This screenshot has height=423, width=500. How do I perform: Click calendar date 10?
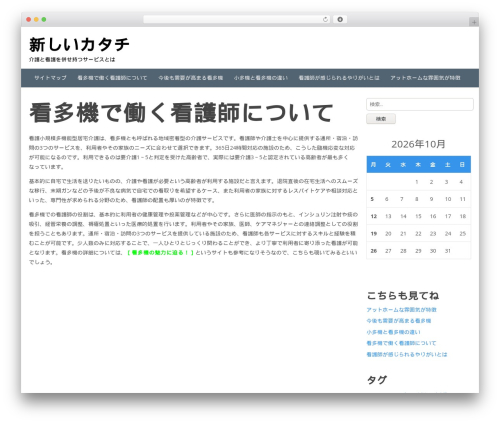[x=448, y=199]
